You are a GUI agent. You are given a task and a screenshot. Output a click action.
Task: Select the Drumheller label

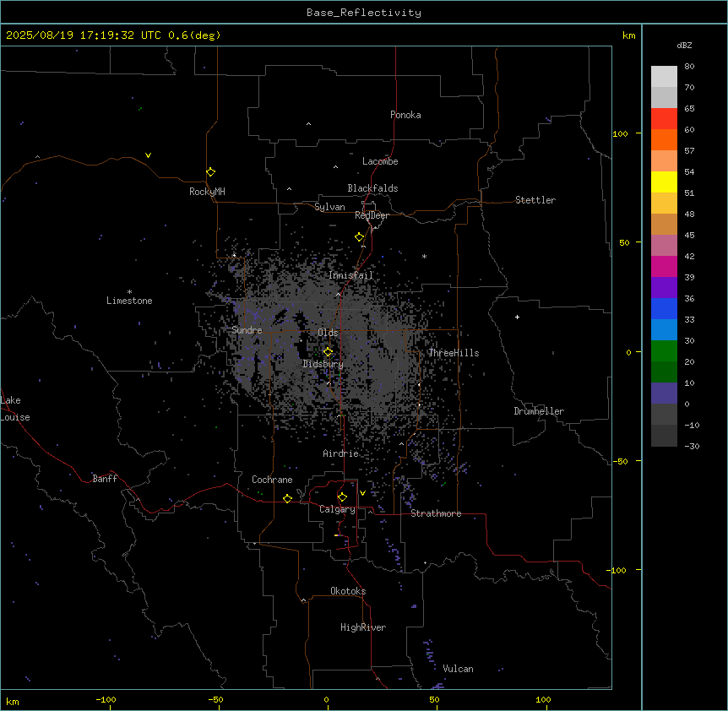539,411
